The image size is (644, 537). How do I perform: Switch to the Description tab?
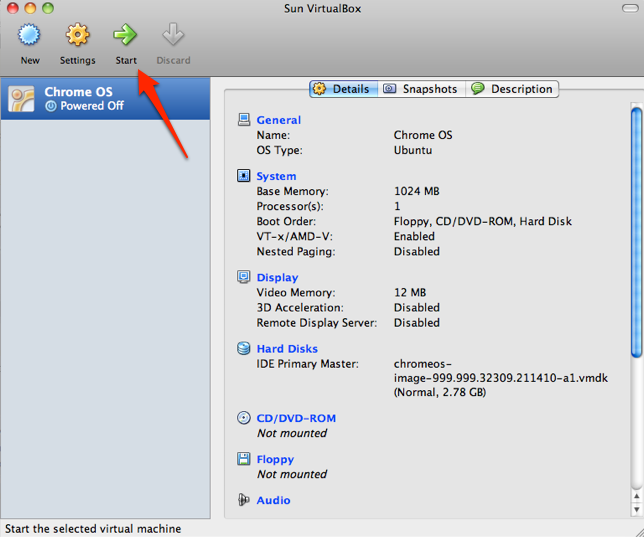[512, 89]
